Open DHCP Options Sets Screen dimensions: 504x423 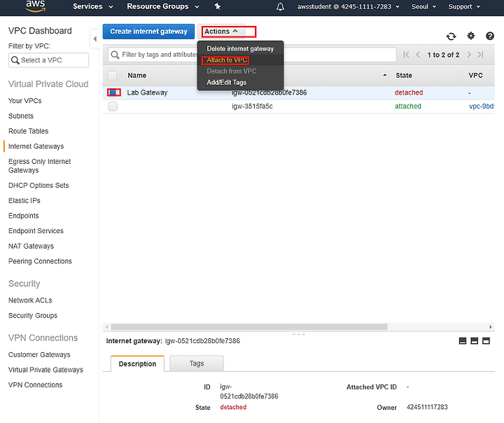coord(38,186)
